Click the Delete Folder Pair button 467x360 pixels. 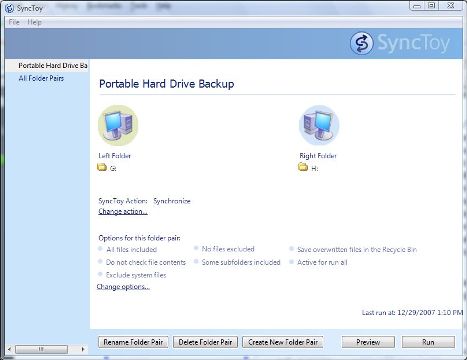[205, 342]
